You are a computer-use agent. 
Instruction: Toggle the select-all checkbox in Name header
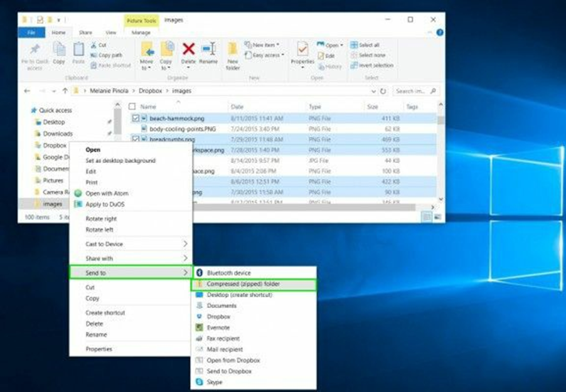[x=132, y=107]
